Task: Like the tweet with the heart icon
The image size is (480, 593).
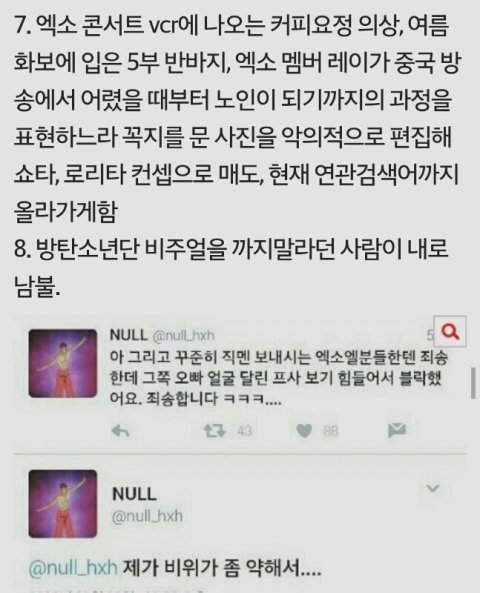Action: (x=304, y=430)
